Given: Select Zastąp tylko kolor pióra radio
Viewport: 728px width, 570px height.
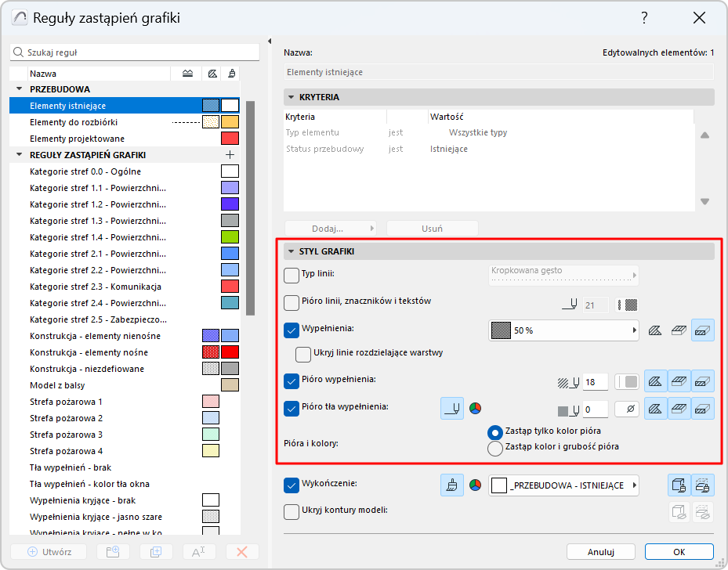Looking at the screenshot, I should click(x=495, y=433).
